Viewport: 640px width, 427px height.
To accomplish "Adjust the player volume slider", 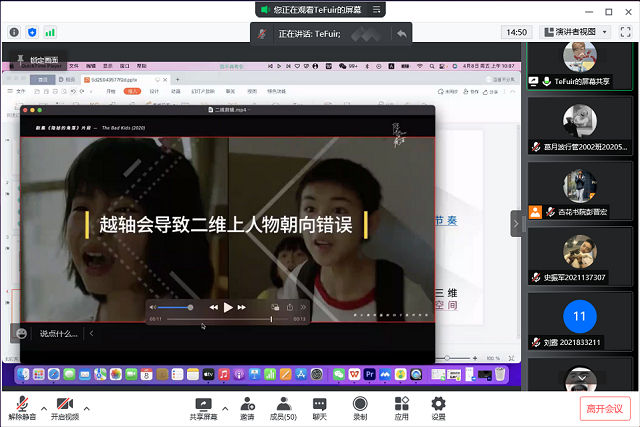I will point(175,307).
